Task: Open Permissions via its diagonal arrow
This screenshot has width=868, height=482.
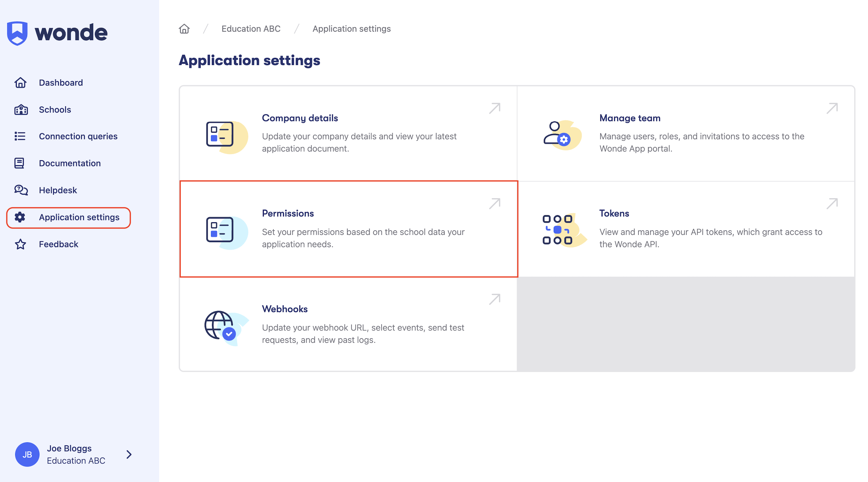Action: (494, 203)
